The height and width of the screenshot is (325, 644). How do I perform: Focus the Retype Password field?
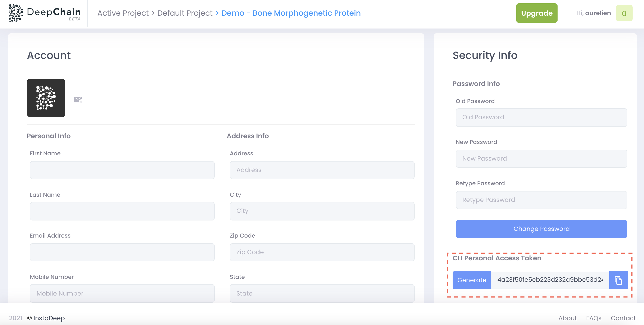point(541,200)
